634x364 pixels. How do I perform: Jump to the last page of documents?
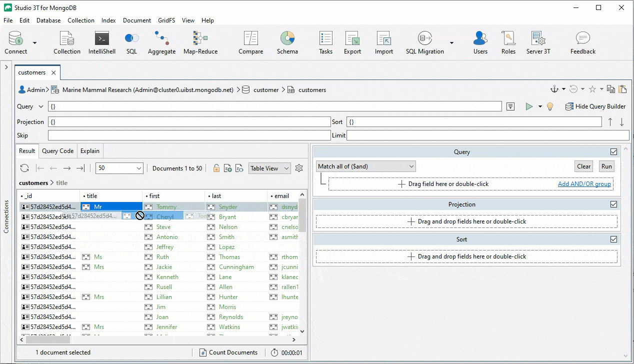pyautogui.click(x=80, y=168)
